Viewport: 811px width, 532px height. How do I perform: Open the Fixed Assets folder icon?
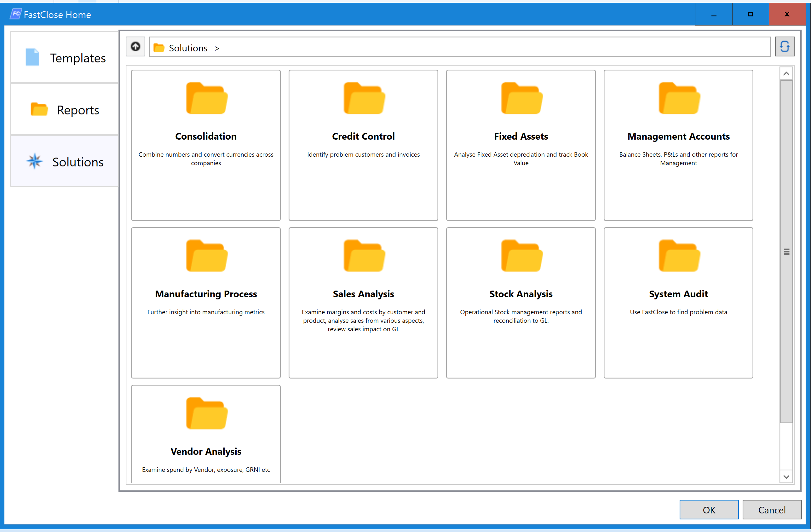521,98
